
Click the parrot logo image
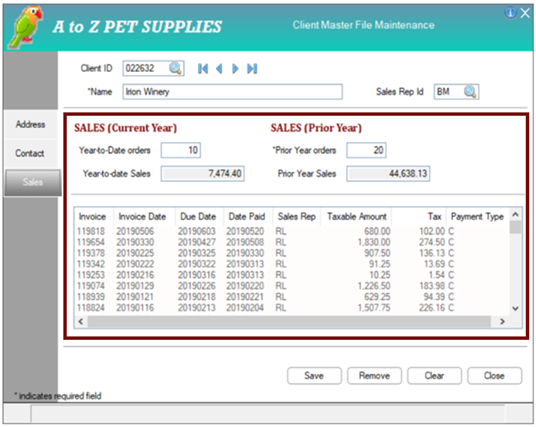tap(25, 27)
